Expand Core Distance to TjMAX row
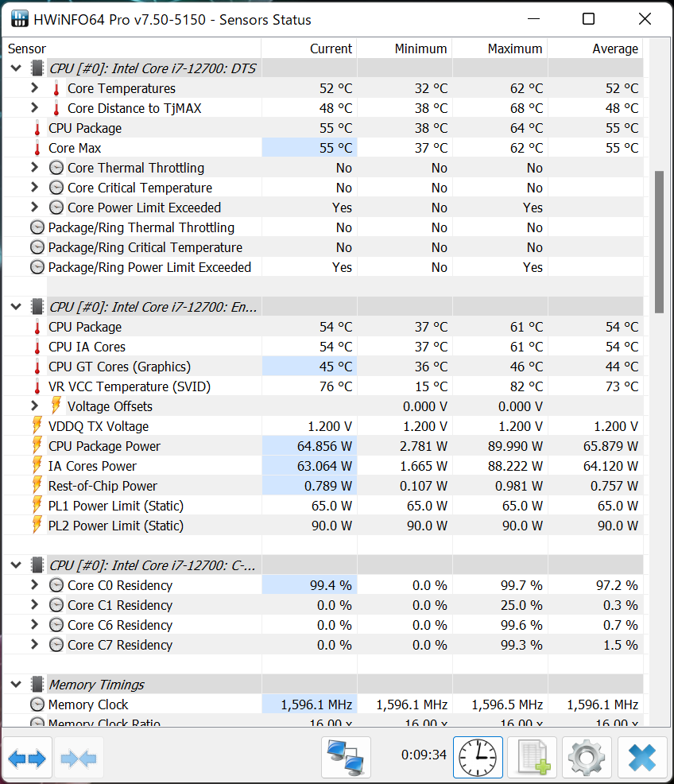The height and width of the screenshot is (784, 674). tap(34, 108)
